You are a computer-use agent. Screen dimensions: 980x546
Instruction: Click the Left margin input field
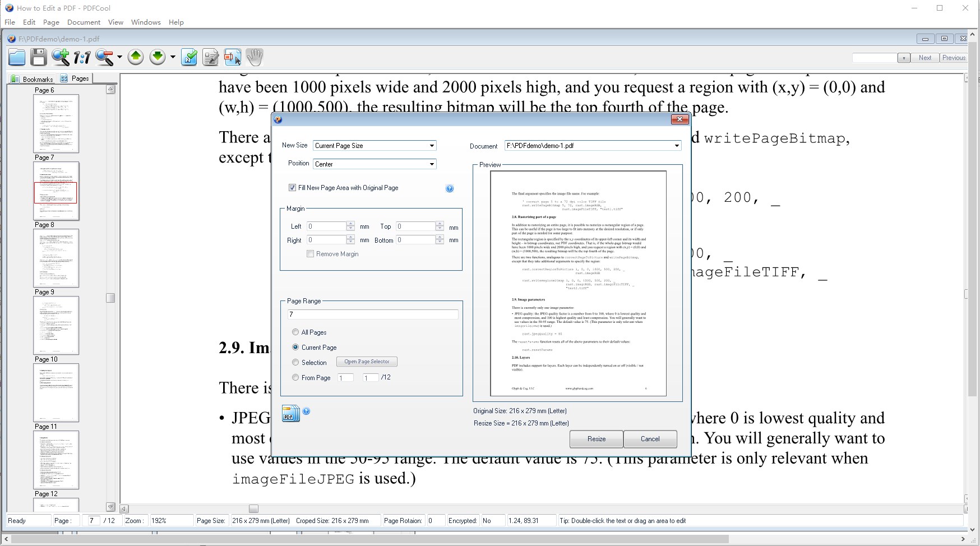point(327,226)
